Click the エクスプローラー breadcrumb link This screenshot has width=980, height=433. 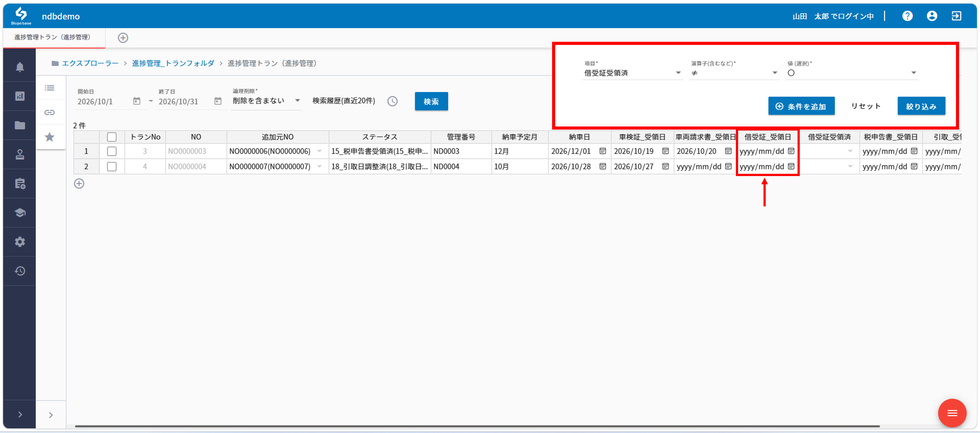pos(90,63)
